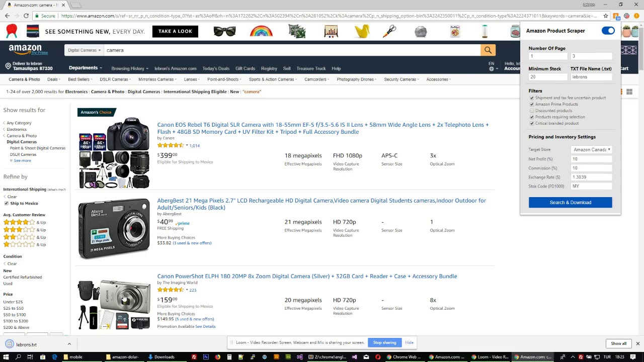Viewport: 644px width, 362px height.
Task: Open the Digital Cameras category dropdown
Action: pyautogui.click(x=84, y=50)
